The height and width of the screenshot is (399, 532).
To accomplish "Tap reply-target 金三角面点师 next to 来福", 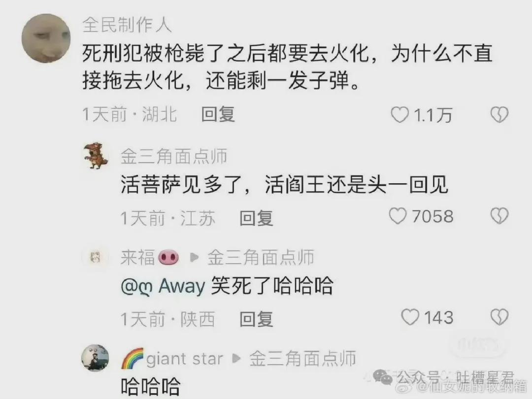I will [x=261, y=257].
